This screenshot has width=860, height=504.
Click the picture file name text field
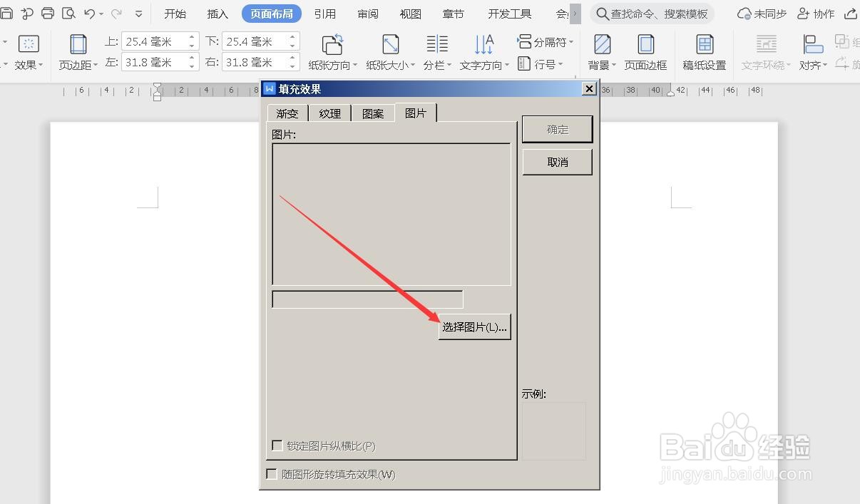(x=367, y=299)
